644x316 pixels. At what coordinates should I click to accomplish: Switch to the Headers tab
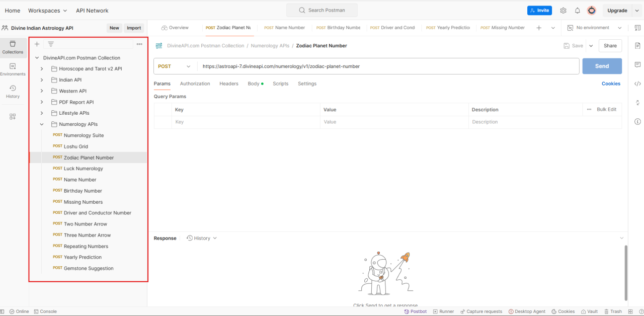click(229, 84)
